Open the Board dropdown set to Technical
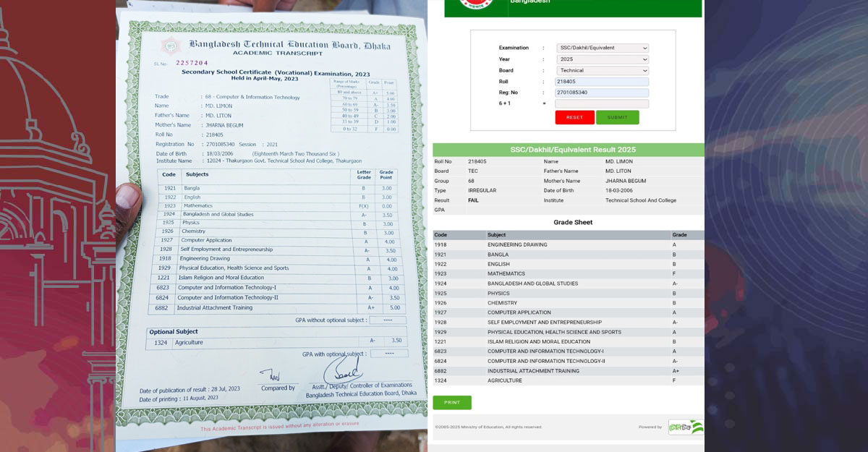Image resolution: width=868 pixels, height=452 pixels. 602,70
